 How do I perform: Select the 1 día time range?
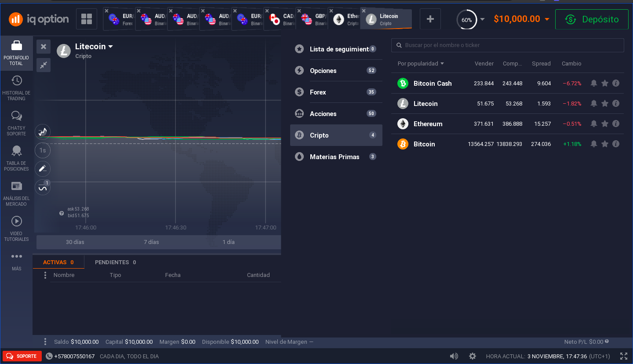(x=228, y=242)
